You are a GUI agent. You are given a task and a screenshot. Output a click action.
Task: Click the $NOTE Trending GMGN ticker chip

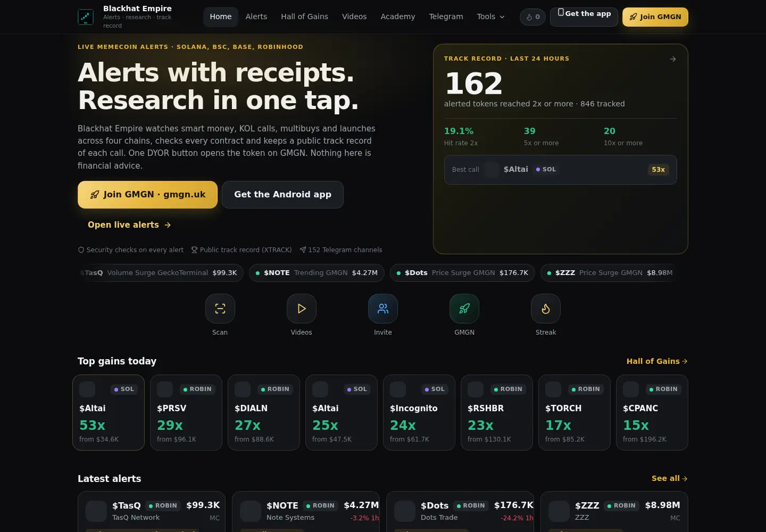tap(317, 273)
